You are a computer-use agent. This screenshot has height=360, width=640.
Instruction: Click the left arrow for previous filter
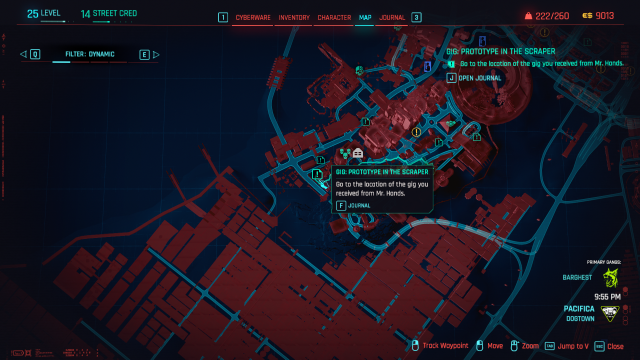(23, 54)
